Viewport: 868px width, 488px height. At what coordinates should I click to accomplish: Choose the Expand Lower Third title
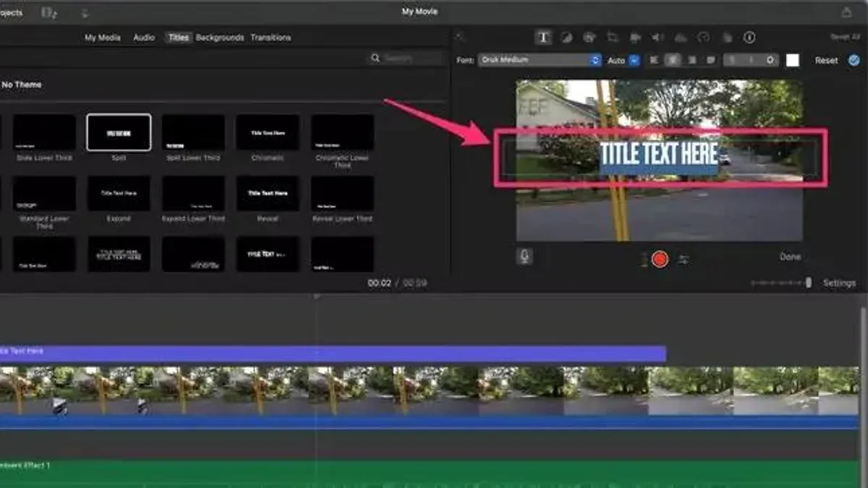[193, 194]
